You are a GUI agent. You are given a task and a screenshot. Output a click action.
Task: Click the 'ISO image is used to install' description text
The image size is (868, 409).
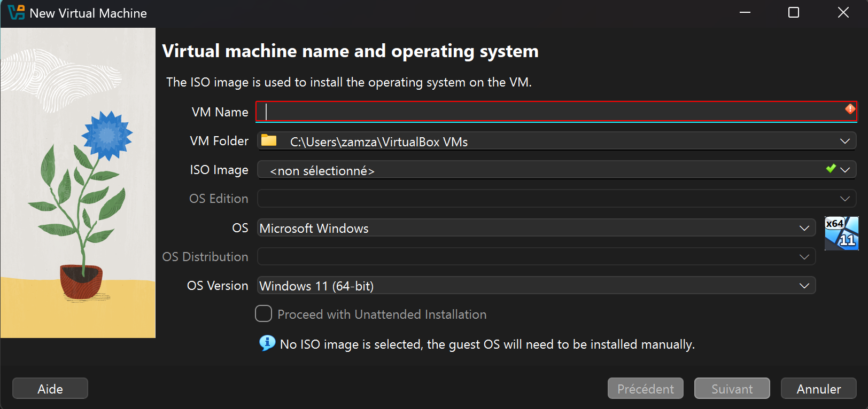click(x=349, y=82)
